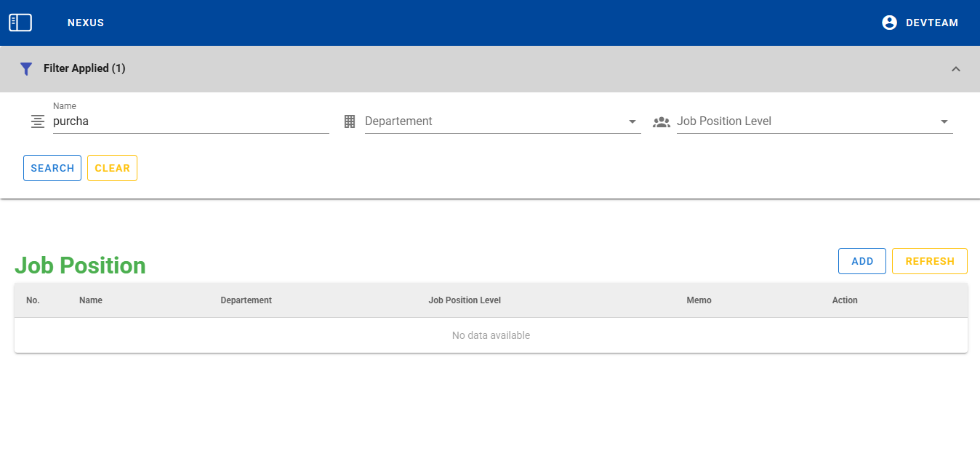Screen dimensions: 980x464
Task: Click the NEXUS app title
Action: click(x=86, y=23)
